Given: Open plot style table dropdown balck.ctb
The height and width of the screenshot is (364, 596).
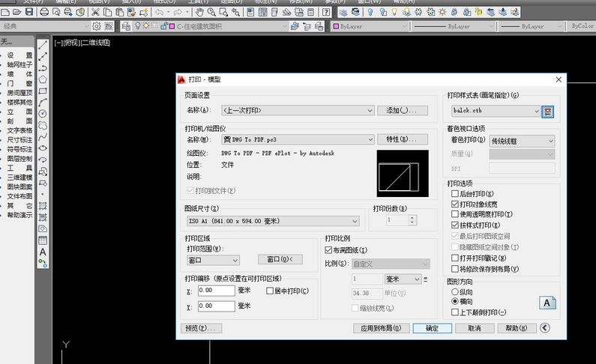Looking at the screenshot, I should click(x=496, y=111).
